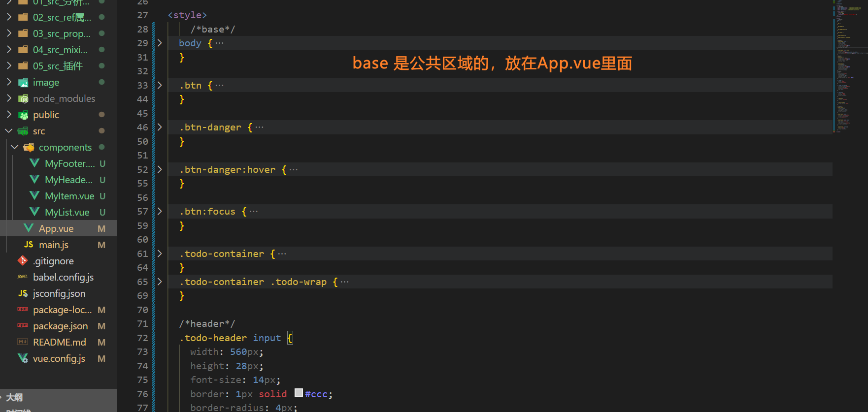868x412 pixels.
Task: Click the 04_src_mixi folder icon
Action: [x=23, y=50]
